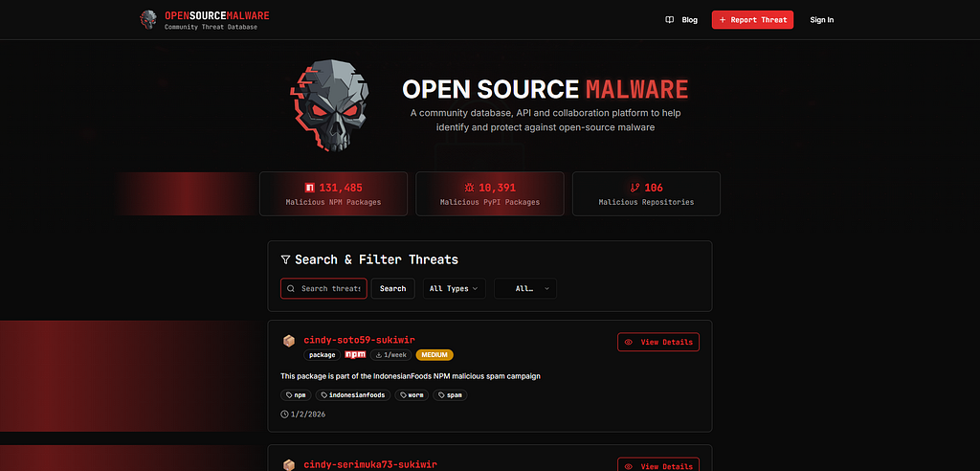Click the large skull hero image
980x471 pixels.
(x=330, y=105)
